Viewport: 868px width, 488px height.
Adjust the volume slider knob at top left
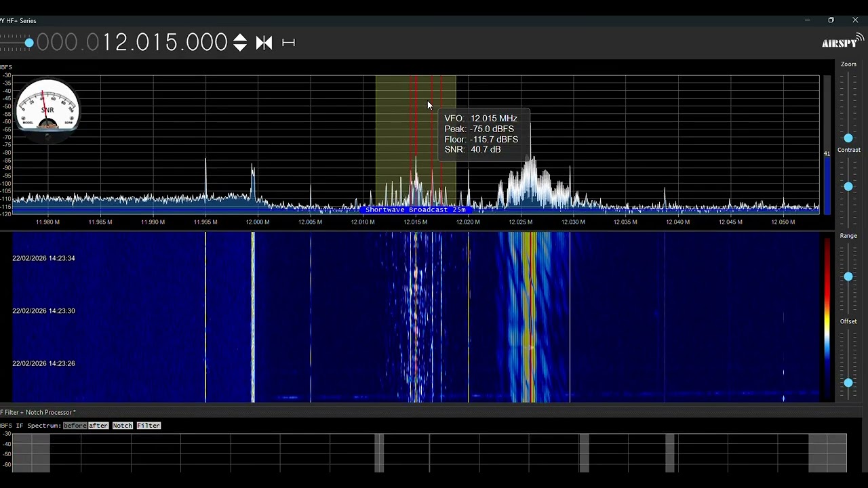(x=28, y=43)
